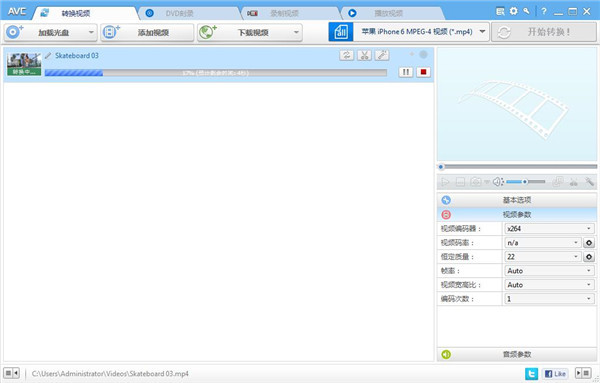
Task: Open the 转换视频 (Convert Video) tab
Action: point(85,13)
